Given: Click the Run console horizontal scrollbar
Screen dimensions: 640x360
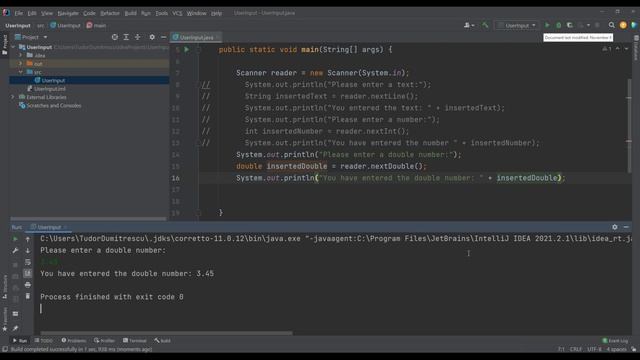Looking at the screenshot, I should [x=167, y=333].
